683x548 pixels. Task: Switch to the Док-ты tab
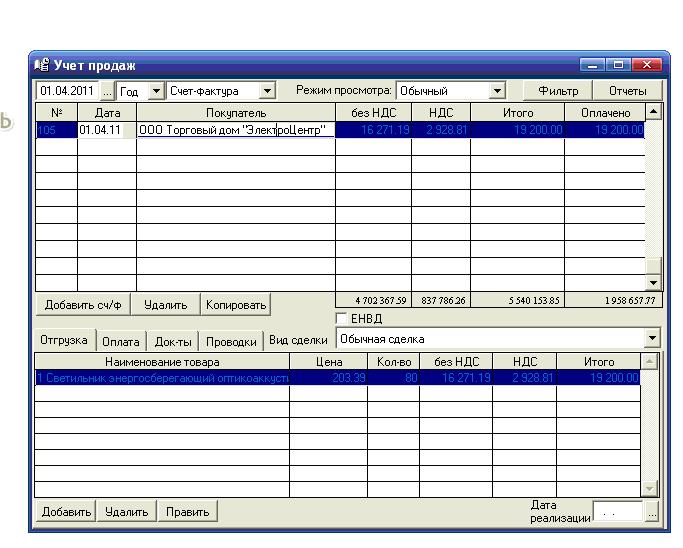tap(172, 341)
